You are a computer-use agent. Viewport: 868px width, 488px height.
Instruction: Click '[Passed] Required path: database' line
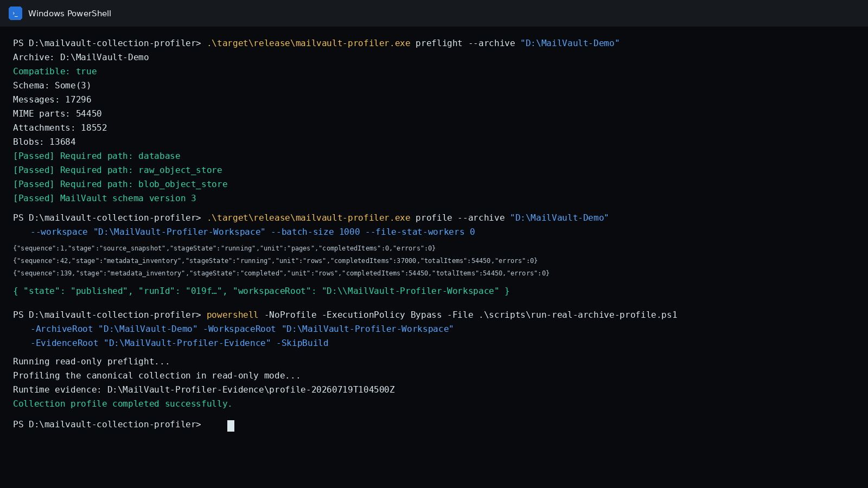[97, 156]
